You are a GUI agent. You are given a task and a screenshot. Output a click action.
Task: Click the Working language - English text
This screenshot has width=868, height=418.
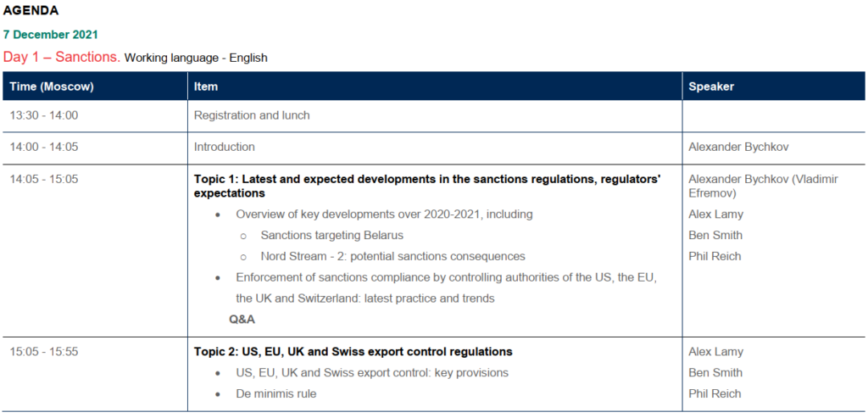click(x=196, y=58)
